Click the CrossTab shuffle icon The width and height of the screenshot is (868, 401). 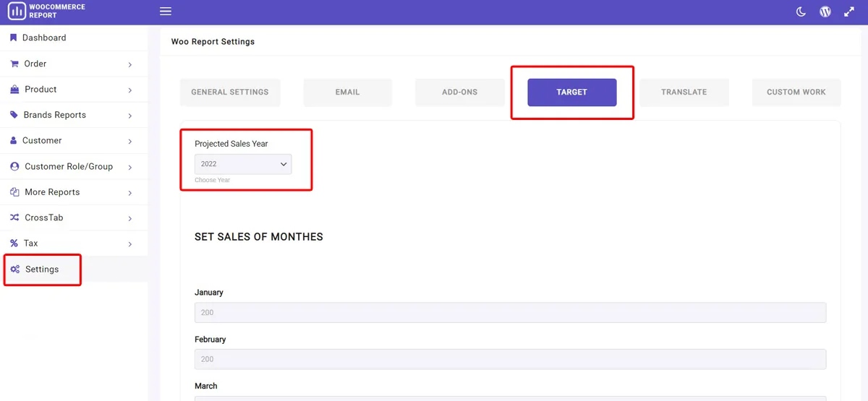(x=14, y=217)
